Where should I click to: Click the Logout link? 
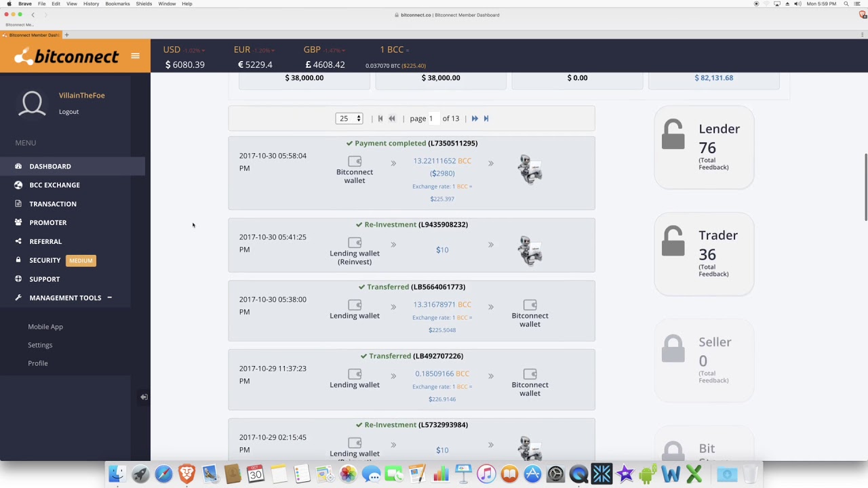click(68, 112)
